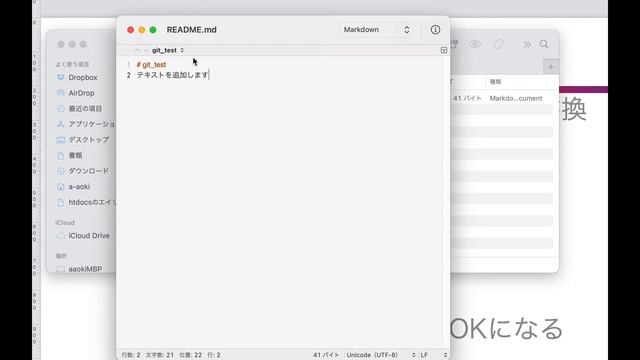
Task: Go to next outline item arrow
Action: coord(146,50)
